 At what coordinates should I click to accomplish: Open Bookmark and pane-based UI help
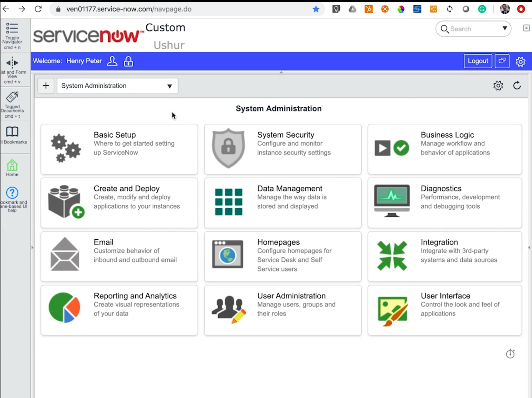(12, 193)
